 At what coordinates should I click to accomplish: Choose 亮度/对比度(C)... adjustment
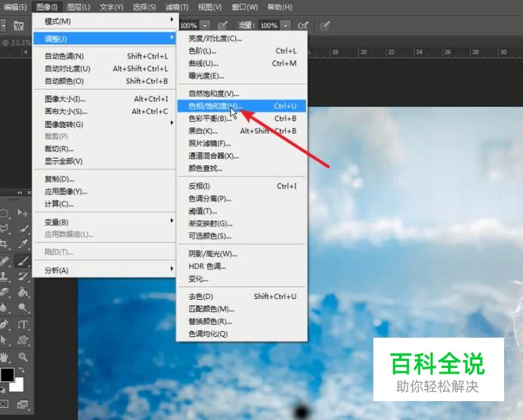click(x=242, y=39)
